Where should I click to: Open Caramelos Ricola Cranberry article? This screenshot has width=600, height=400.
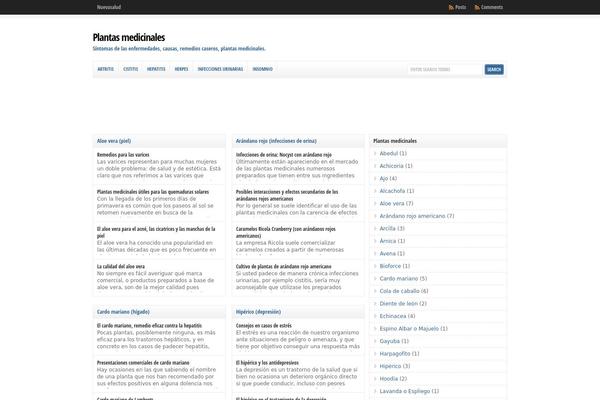pyautogui.click(x=285, y=232)
